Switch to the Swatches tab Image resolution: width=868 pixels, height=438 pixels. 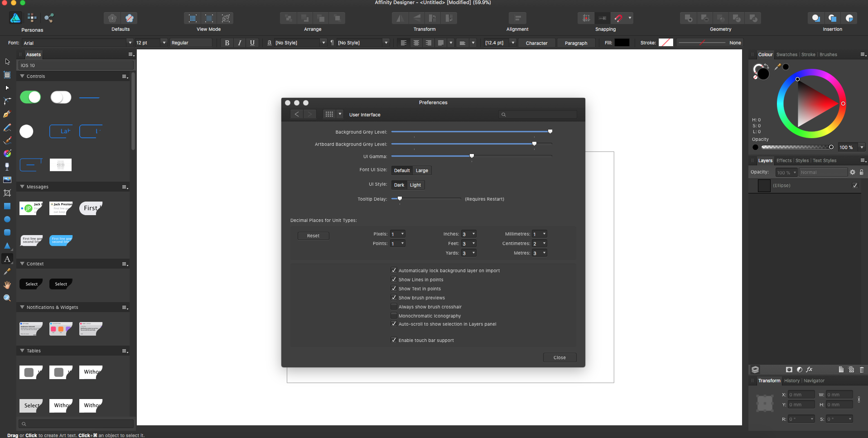pos(787,54)
